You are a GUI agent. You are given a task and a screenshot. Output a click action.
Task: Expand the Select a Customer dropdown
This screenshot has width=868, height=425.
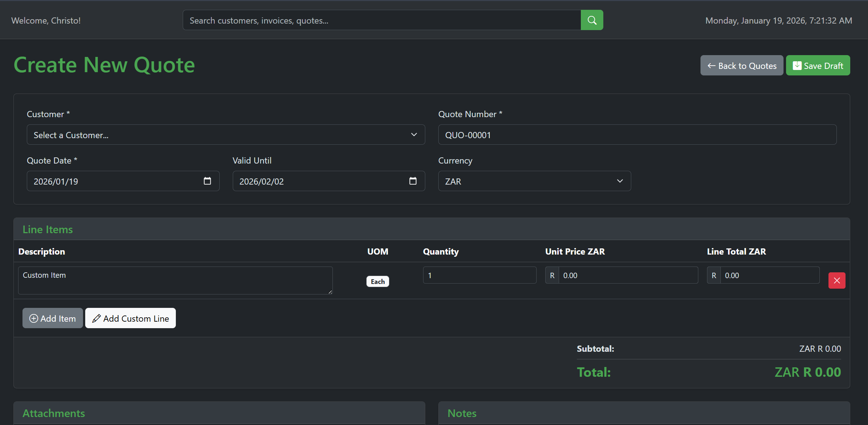coord(226,135)
